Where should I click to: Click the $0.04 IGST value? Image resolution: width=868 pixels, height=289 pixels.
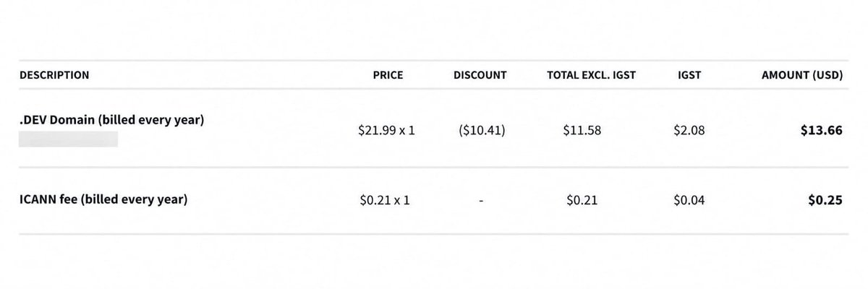pyautogui.click(x=689, y=201)
